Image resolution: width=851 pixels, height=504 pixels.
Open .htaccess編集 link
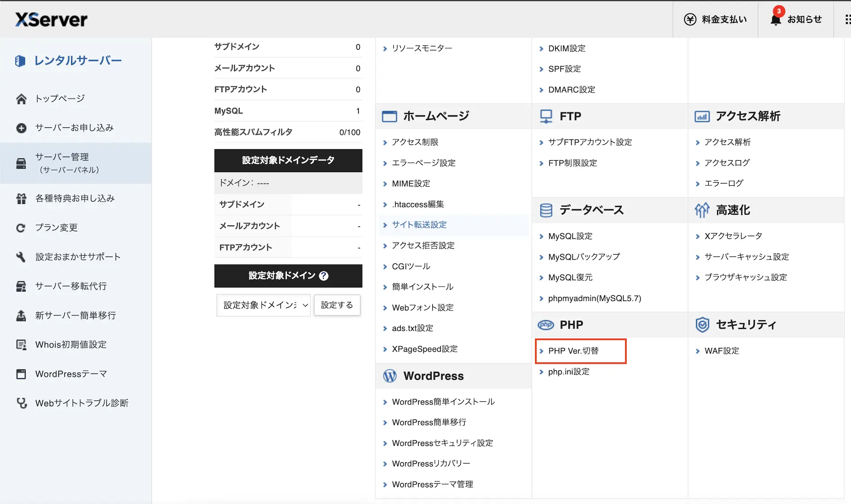pyautogui.click(x=418, y=204)
